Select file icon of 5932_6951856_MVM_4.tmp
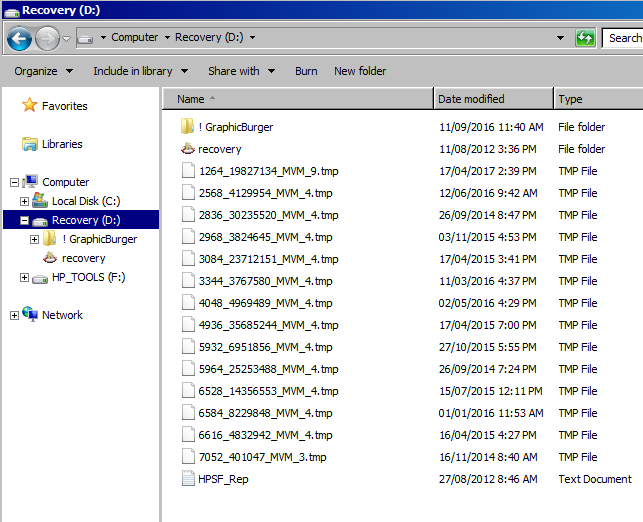The height and width of the screenshot is (522, 643). (188, 346)
